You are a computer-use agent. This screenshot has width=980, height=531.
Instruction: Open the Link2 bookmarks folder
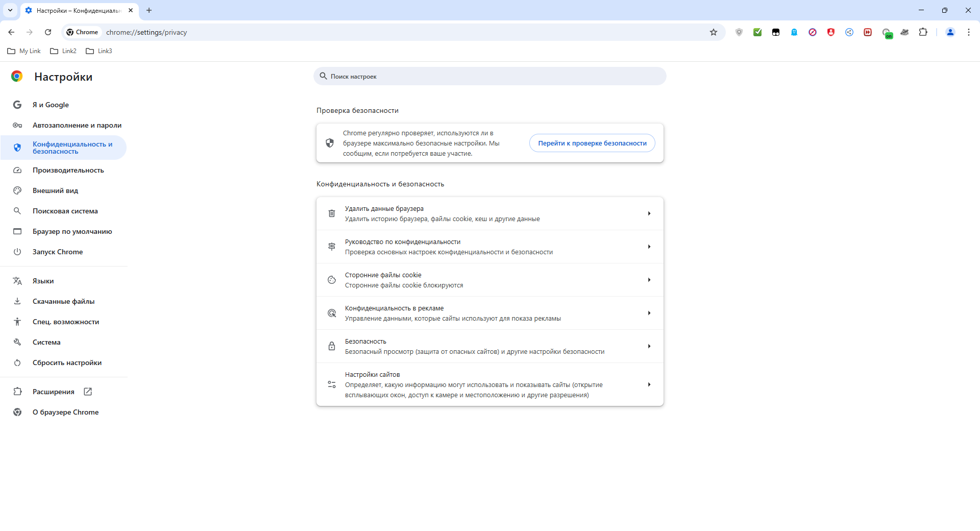[x=63, y=51]
